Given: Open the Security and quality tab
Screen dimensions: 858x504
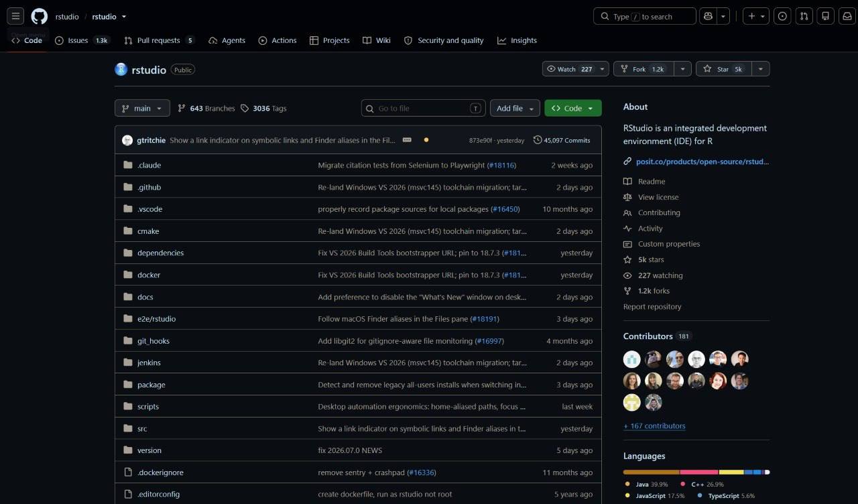Looking at the screenshot, I should 444,40.
